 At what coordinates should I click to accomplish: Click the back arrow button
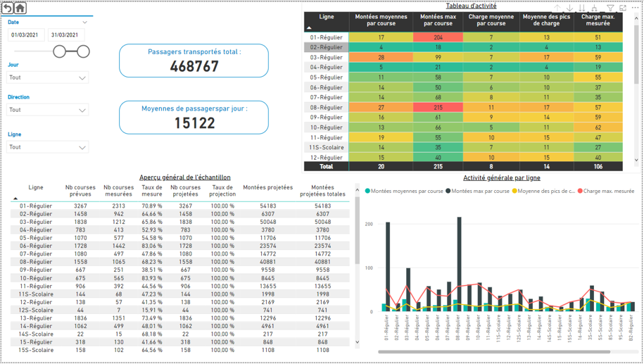pos(7,8)
